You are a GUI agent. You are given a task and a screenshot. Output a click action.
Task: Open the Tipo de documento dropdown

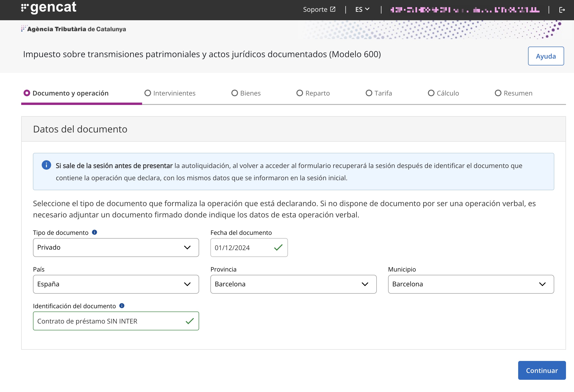pyautogui.click(x=116, y=248)
